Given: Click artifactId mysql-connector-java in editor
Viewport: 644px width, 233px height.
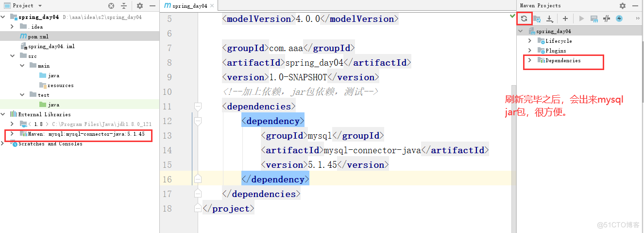Looking at the screenshot, I should pyautogui.click(x=373, y=150).
